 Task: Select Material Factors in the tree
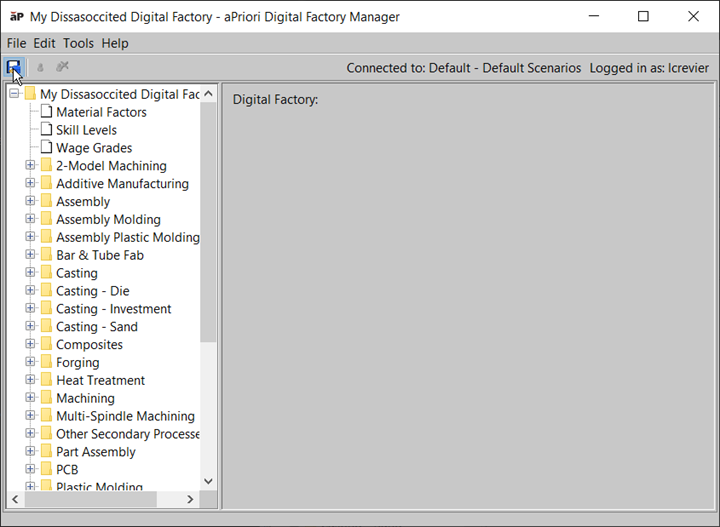point(101,112)
